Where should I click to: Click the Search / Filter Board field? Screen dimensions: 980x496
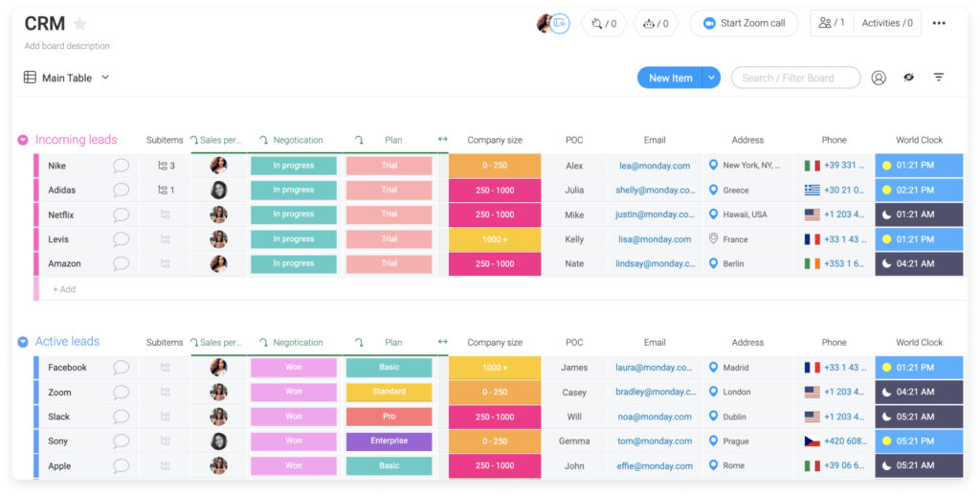click(794, 79)
